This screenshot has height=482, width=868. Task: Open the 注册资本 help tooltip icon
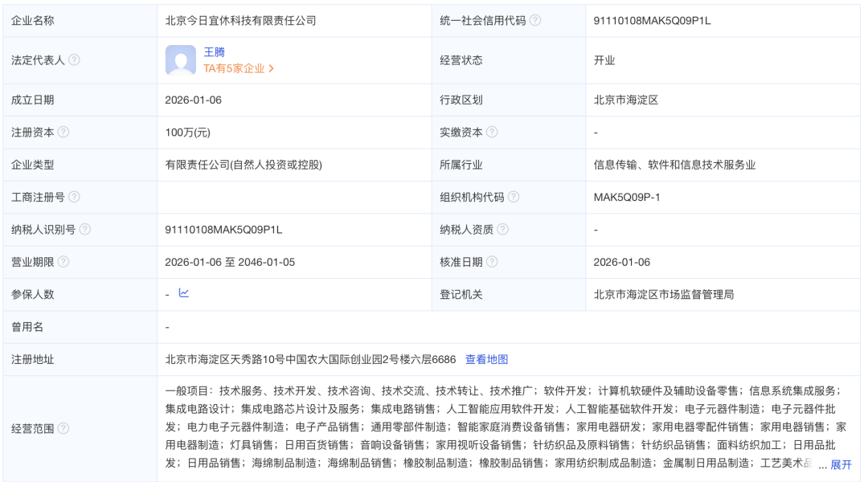point(63,133)
